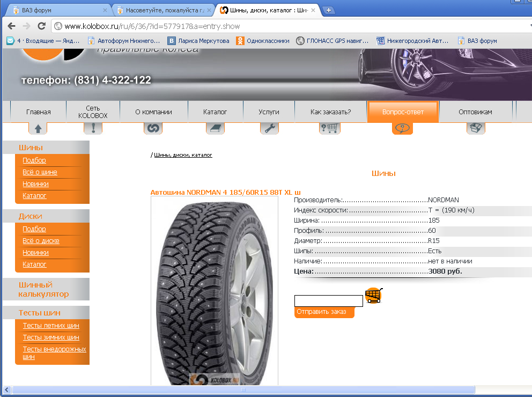Screen dimensions: 532x397
Task: Open the Сеть KOLOBOX menu item
Action: tap(93, 112)
